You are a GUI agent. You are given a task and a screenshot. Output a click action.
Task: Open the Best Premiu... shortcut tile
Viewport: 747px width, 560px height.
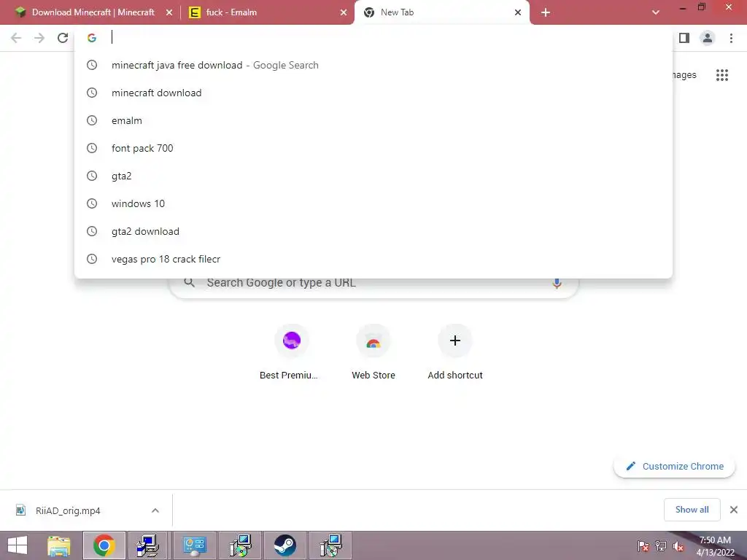click(x=292, y=352)
